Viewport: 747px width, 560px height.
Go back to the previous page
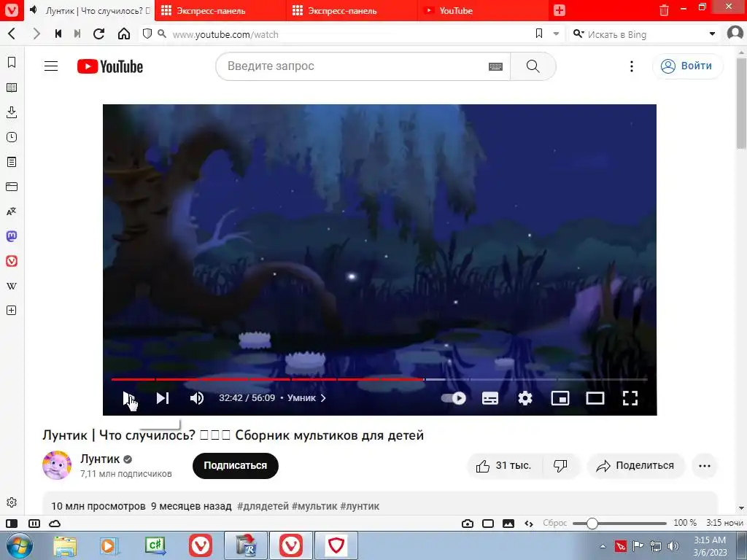coord(12,34)
